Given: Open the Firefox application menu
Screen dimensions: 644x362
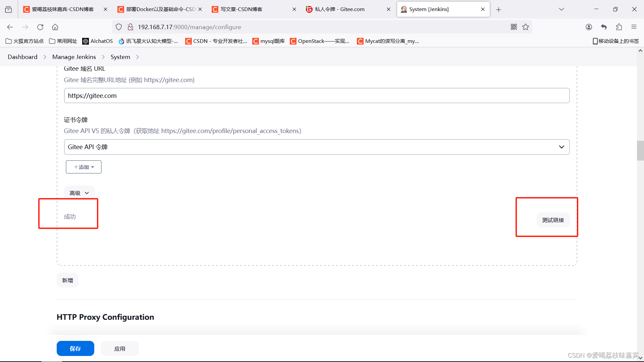Looking at the screenshot, I should click(634, 27).
